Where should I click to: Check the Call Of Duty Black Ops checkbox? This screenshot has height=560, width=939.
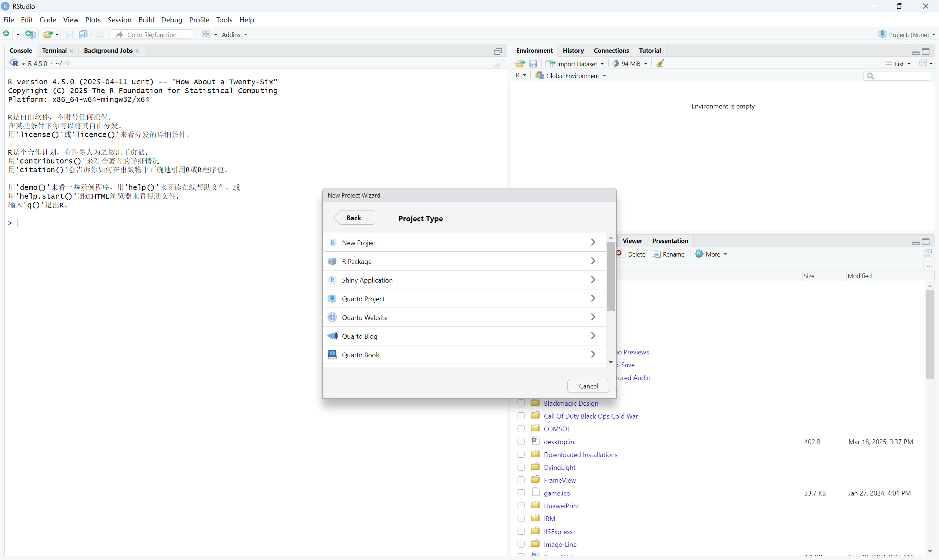tap(521, 416)
